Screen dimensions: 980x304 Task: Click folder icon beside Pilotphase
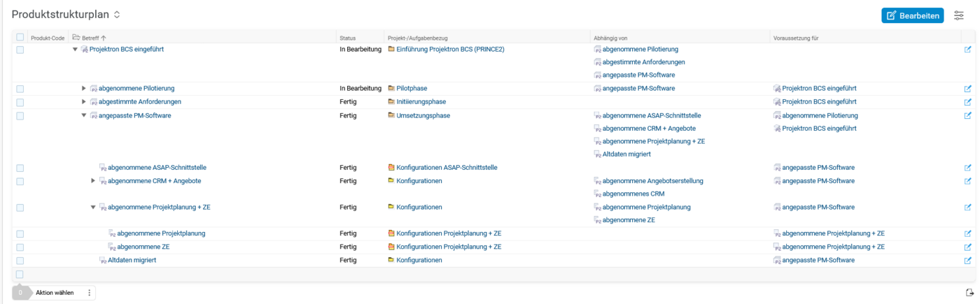[x=391, y=89]
